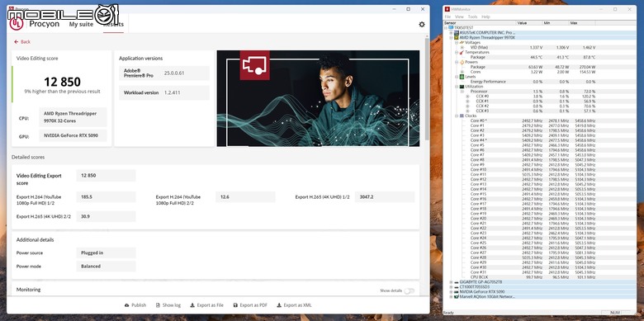Click the Min column header
Screen dimensions: 644x321
point(556,22)
